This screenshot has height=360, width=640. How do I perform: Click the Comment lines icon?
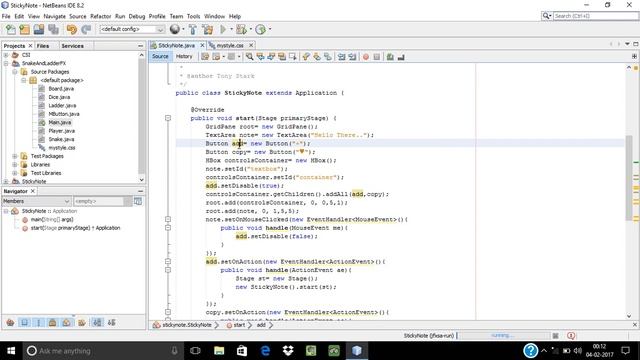point(390,57)
